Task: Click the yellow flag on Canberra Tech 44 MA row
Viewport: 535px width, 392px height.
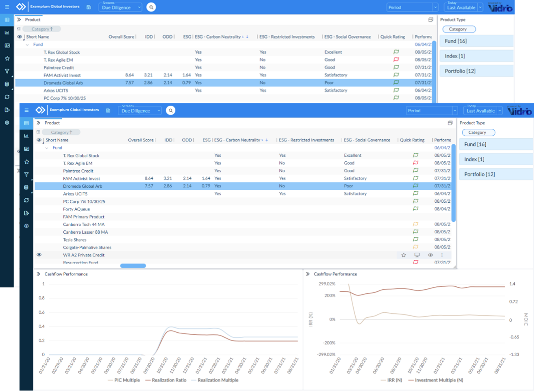Action: [x=415, y=224]
